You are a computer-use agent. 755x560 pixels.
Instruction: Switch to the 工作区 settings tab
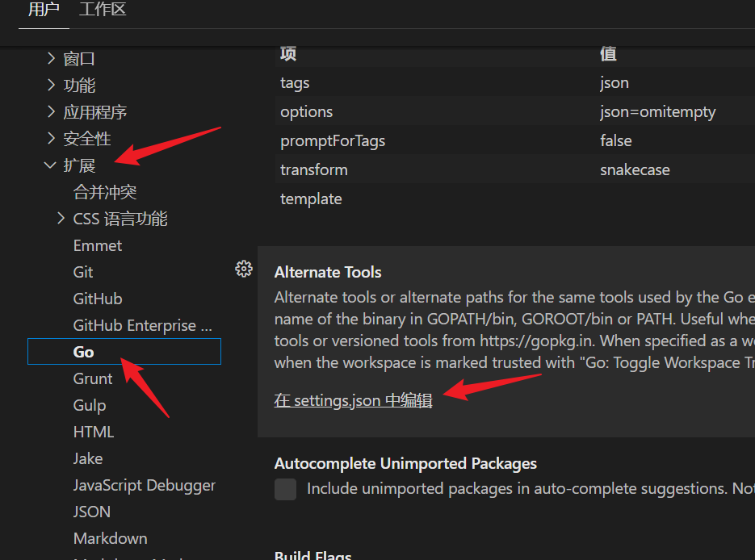(x=103, y=10)
